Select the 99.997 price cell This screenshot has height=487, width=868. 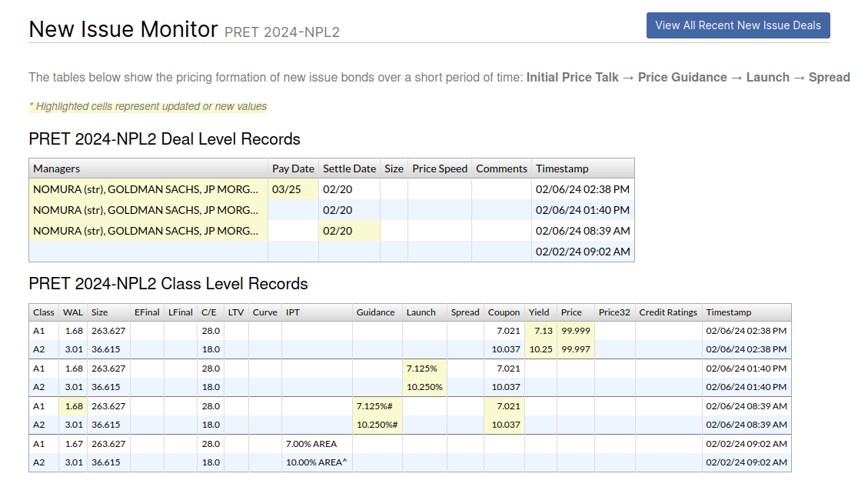[x=576, y=349]
